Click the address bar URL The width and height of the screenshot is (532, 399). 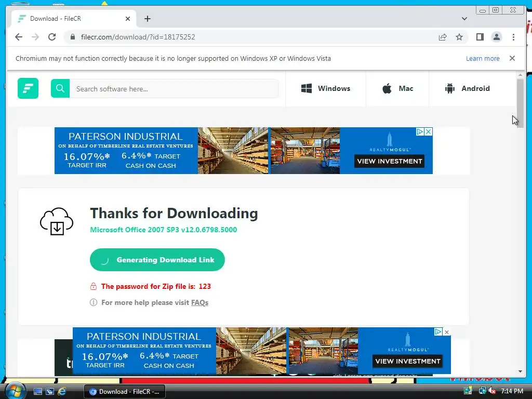(138, 37)
